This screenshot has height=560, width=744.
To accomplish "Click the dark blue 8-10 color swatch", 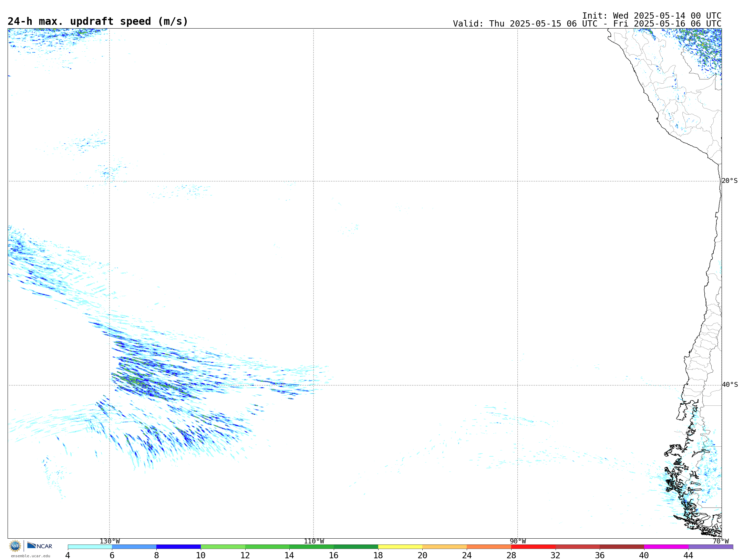I will coord(178,547).
